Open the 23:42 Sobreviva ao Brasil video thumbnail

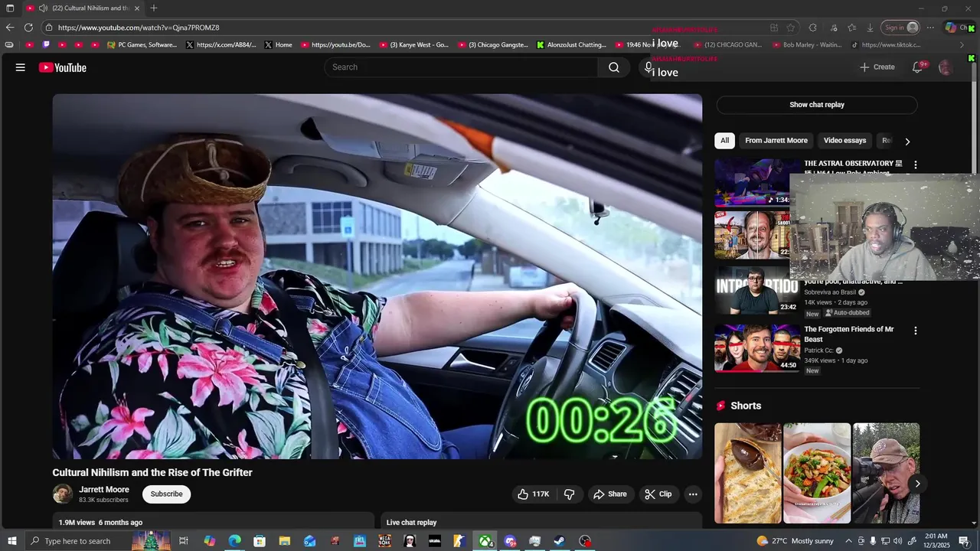tap(757, 290)
